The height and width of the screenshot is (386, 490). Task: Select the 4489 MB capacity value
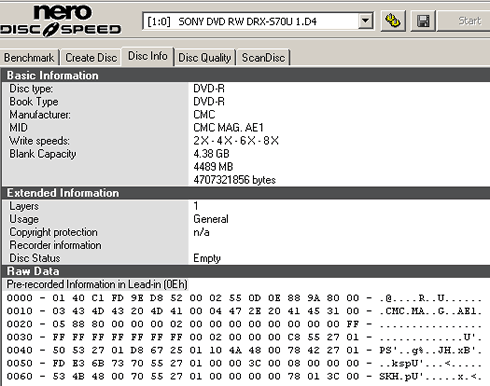[213, 167]
